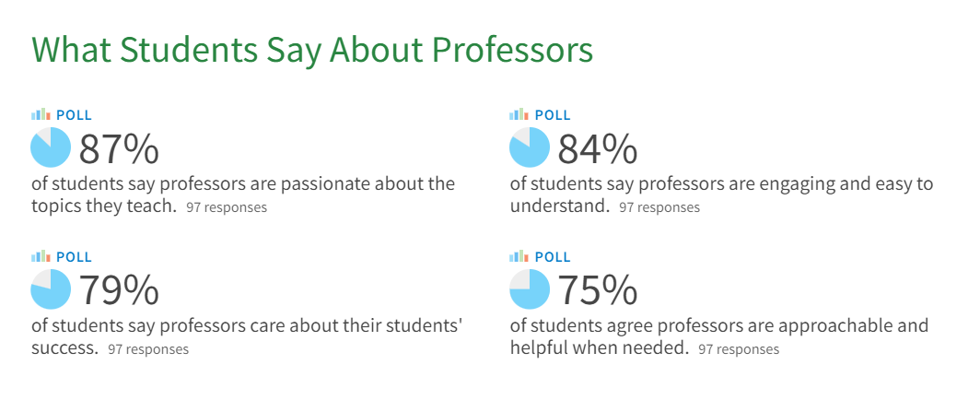Click the 75% pie chart icon
Viewport: 980px width, 400px height.
tap(530, 288)
